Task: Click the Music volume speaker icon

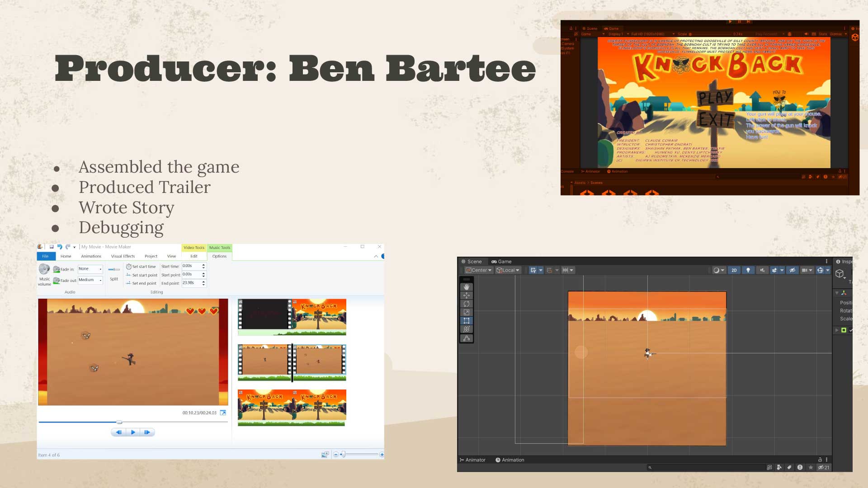Action: [x=44, y=269]
